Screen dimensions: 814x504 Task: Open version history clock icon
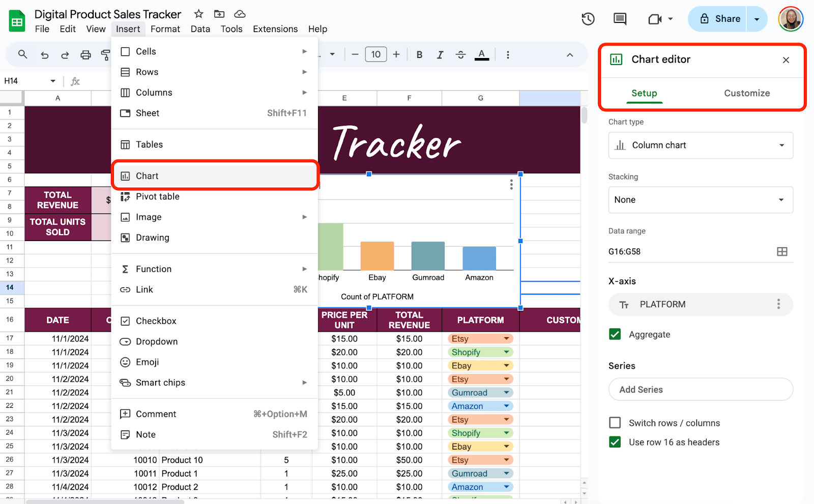pos(588,19)
